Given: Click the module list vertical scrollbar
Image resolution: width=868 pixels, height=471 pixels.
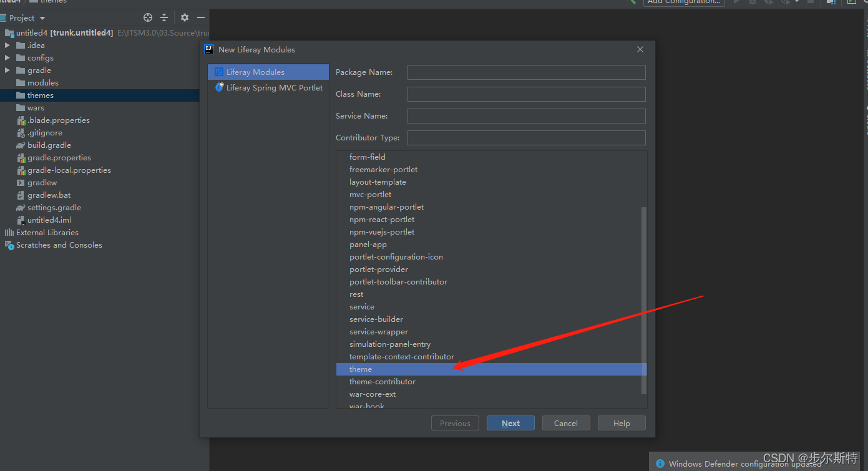Looking at the screenshot, I should point(644,300).
